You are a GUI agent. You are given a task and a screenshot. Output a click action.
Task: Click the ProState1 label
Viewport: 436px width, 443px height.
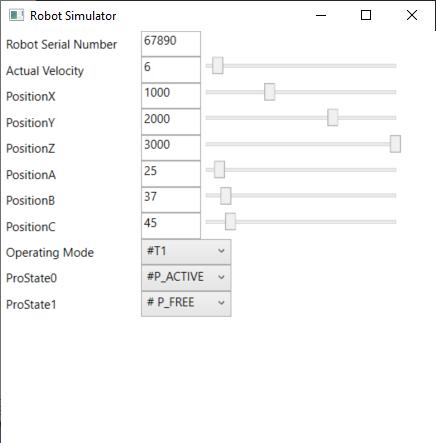pyautogui.click(x=31, y=304)
